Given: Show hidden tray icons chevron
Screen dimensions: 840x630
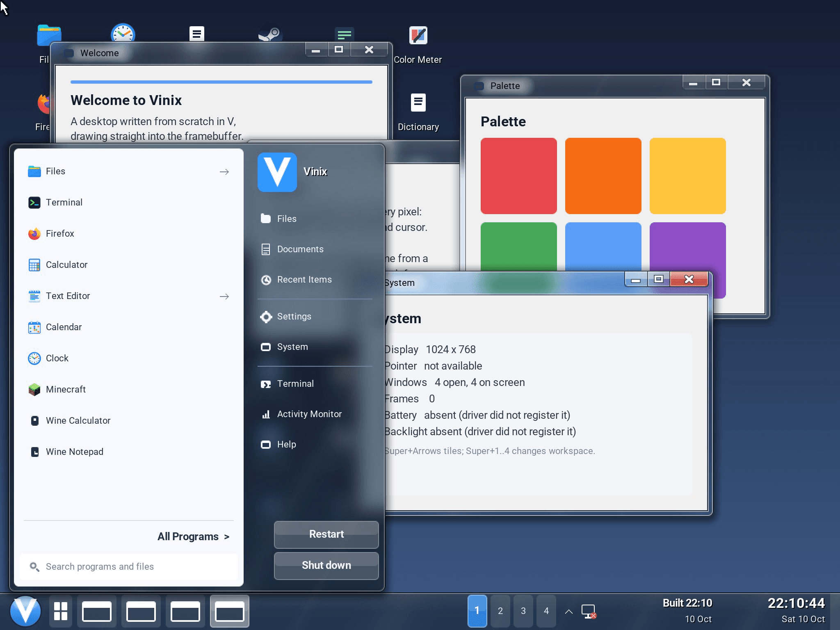Looking at the screenshot, I should coord(568,612).
